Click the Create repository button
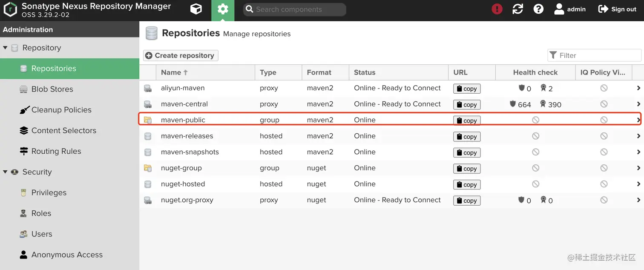Image resolution: width=644 pixels, height=270 pixels. (181, 55)
